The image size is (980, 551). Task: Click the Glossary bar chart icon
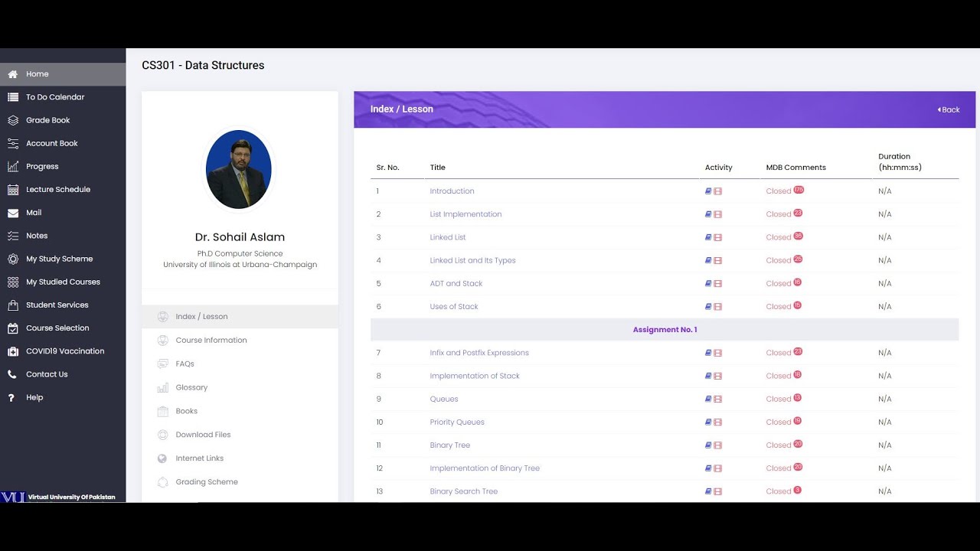(162, 388)
